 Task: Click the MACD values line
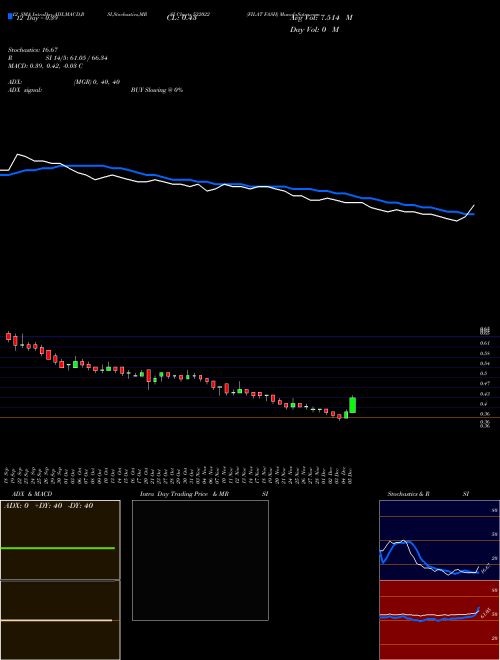pyautogui.click(x=45, y=66)
